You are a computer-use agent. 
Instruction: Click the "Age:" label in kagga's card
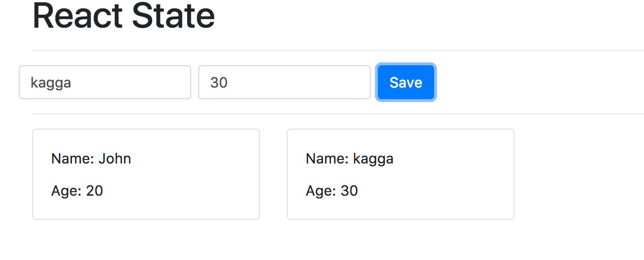point(321,191)
